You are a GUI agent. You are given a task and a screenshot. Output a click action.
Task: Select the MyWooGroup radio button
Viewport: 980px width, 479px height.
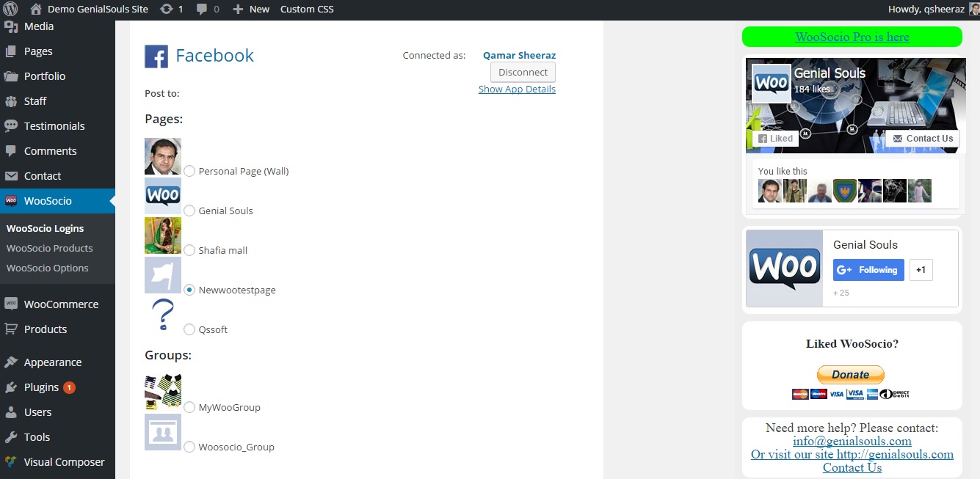(x=189, y=407)
